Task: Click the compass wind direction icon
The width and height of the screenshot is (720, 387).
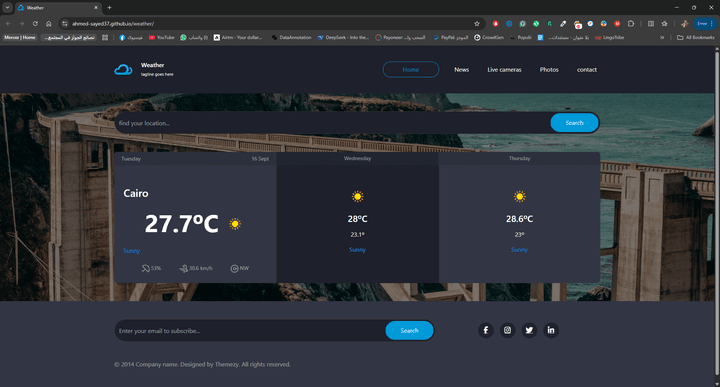Action: 234,269
